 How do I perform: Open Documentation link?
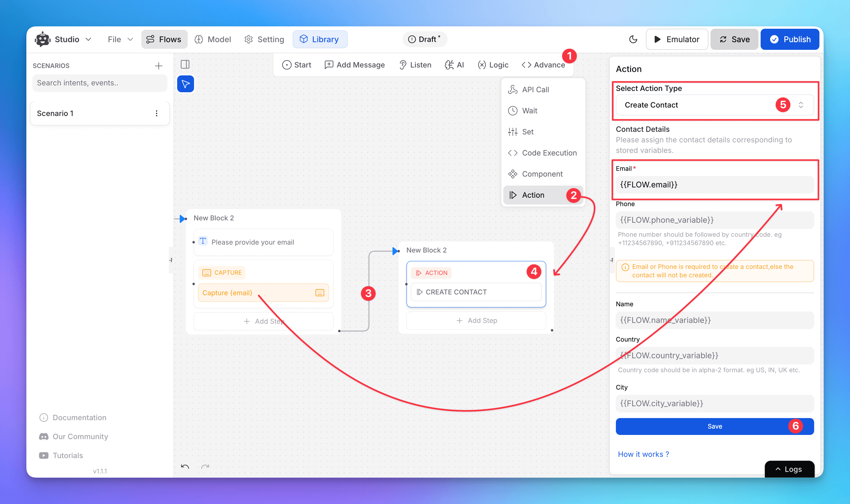pyautogui.click(x=73, y=418)
